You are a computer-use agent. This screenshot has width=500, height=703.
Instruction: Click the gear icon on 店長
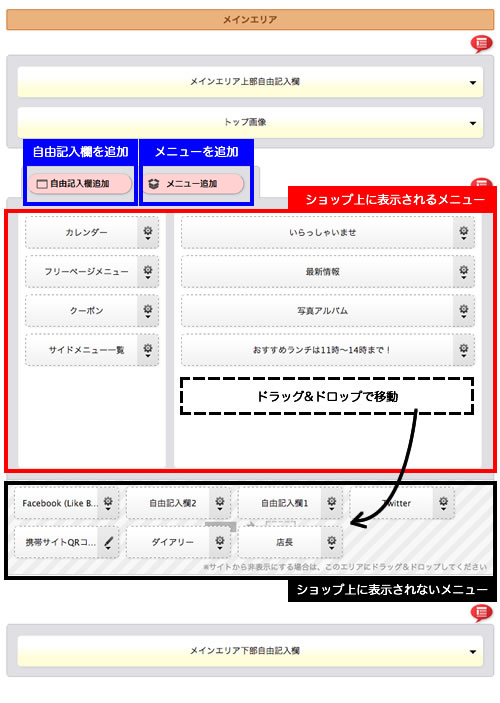(x=332, y=542)
